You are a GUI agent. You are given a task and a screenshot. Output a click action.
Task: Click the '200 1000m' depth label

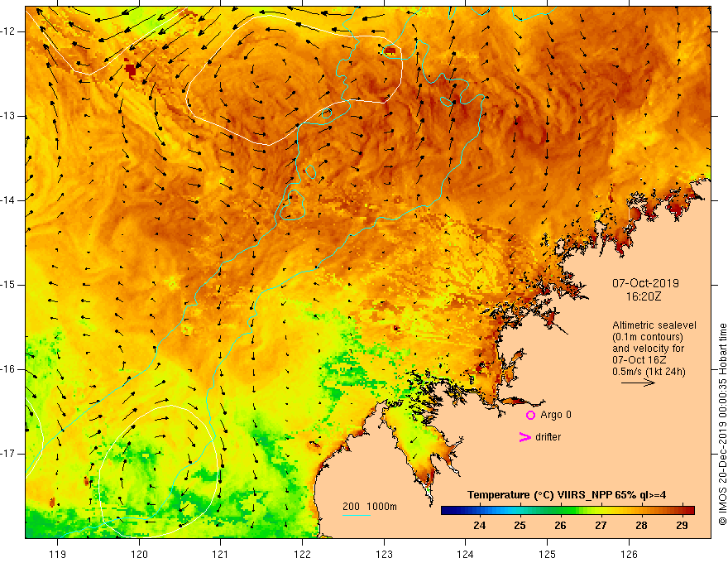(370, 507)
